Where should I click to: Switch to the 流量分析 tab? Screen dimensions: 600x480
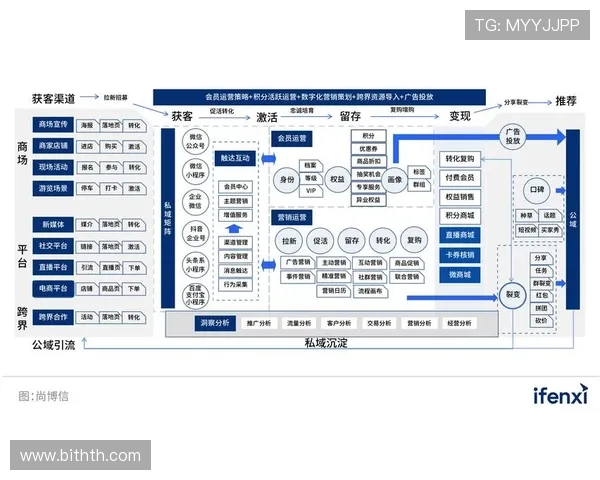click(299, 323)
